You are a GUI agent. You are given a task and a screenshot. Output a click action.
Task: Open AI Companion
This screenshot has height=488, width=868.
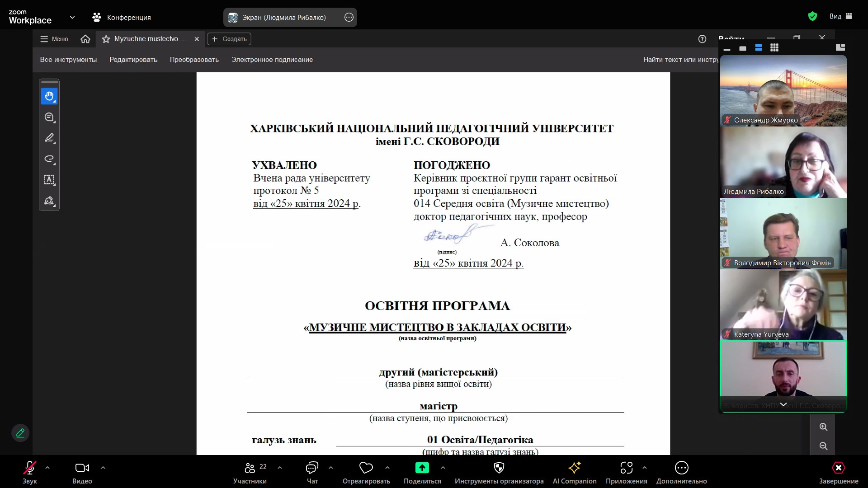(x=575, y=472)
